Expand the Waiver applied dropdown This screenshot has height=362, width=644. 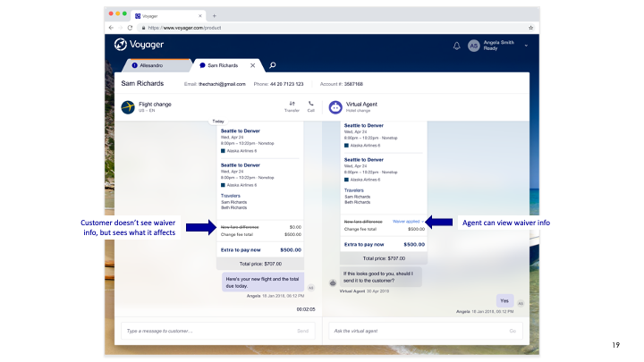click(x=408, y=222)
